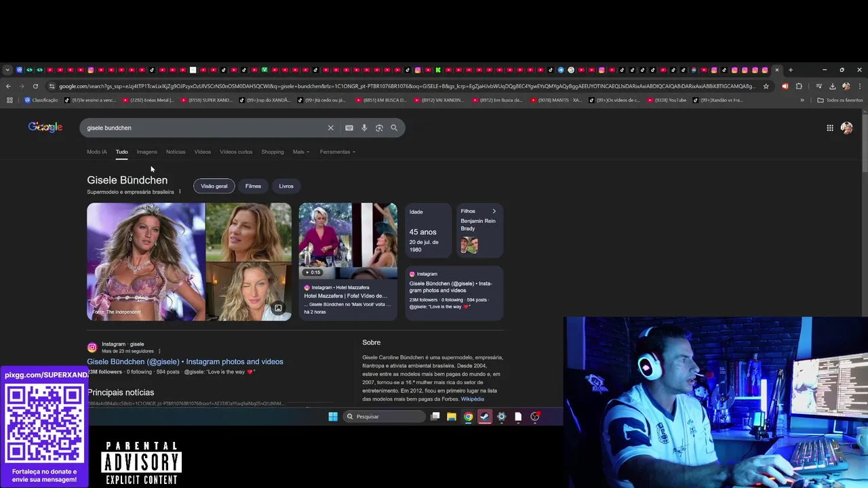
Task: Reload the page with the refresh icon
Action: (x=35, y=86)
